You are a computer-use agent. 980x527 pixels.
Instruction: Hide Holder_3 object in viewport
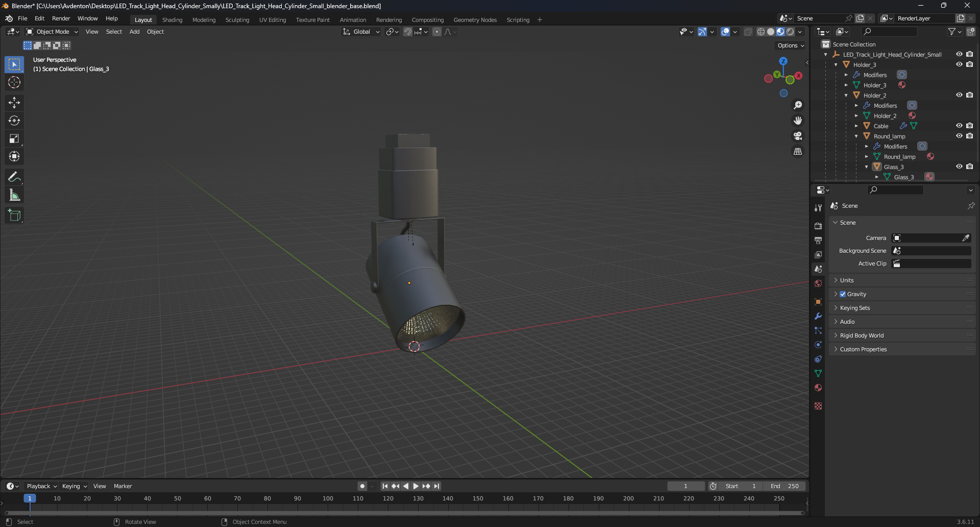[x=959, y=64]
